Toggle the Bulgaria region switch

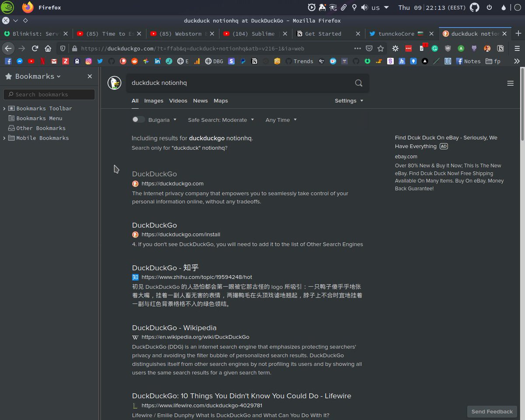coord(138,119)
